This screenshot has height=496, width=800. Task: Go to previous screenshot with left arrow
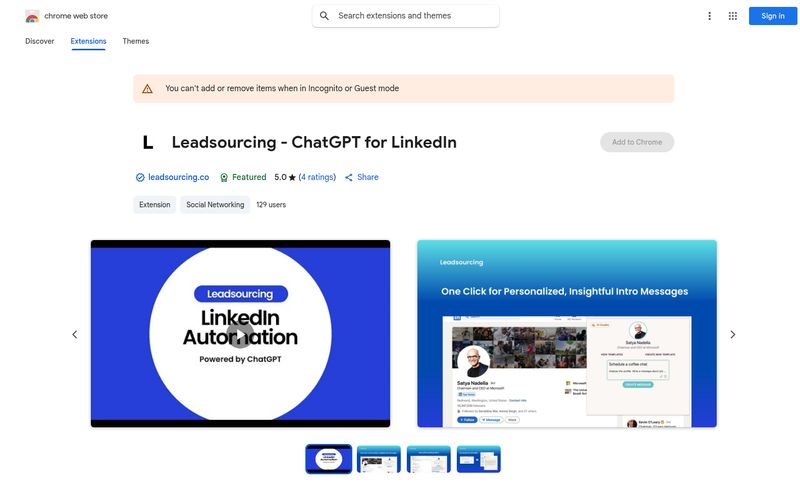(75, 335)
